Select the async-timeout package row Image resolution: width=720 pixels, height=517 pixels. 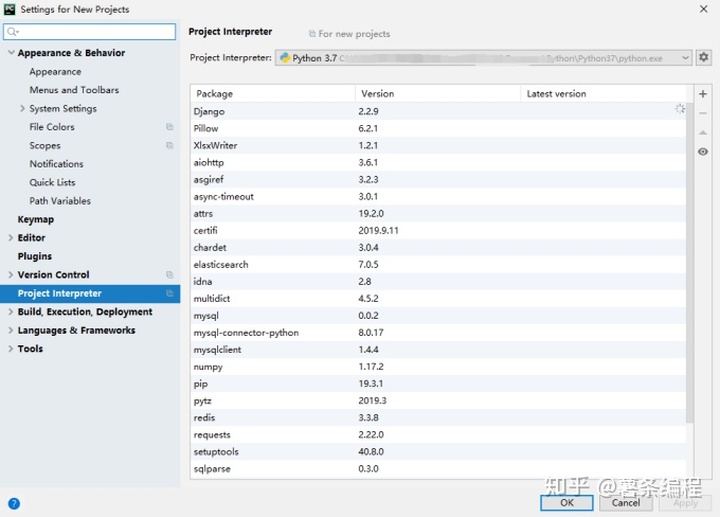pyautogui.click(x=439, y=196)
